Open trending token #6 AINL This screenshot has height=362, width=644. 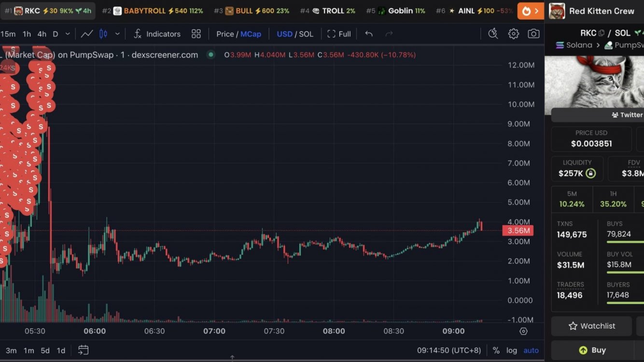point(474,11)
